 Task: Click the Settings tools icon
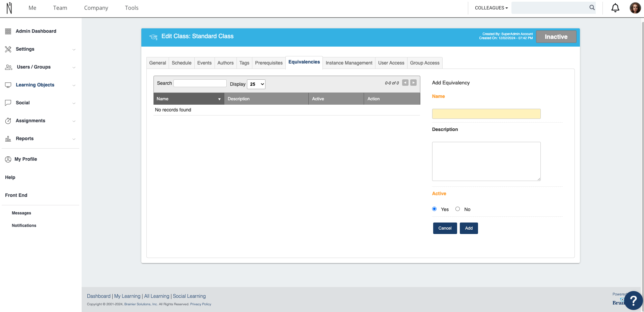click(x=8, y=49)
